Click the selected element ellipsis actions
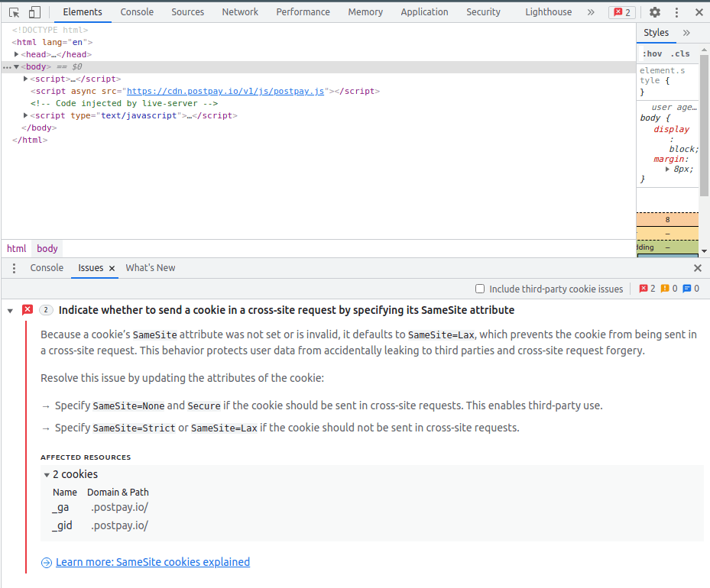This screenshot has width=710, height=588. coord(7,67)
